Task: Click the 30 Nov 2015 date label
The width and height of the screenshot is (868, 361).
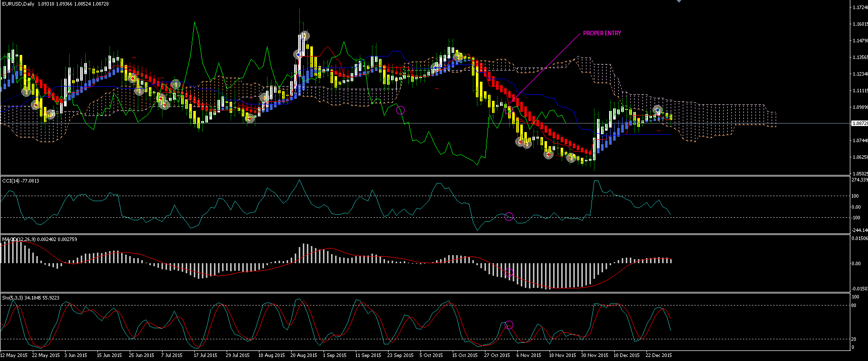Action: [x=594, y=355]
